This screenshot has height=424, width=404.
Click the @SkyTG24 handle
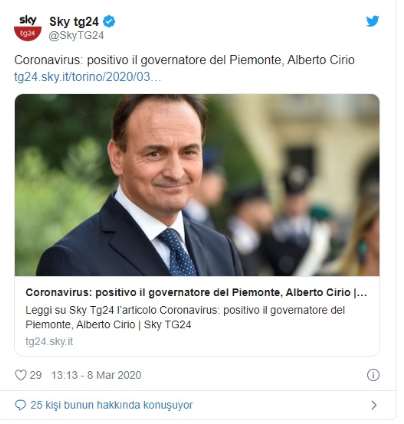tap(76, 35)
